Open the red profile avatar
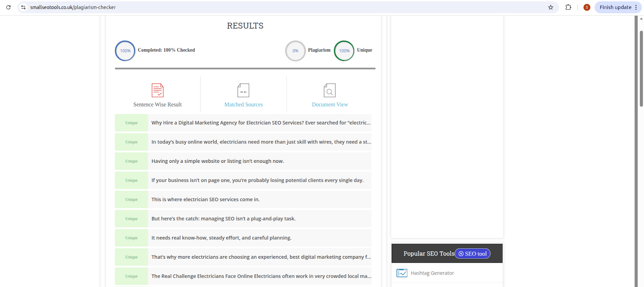 pos(587,7)
